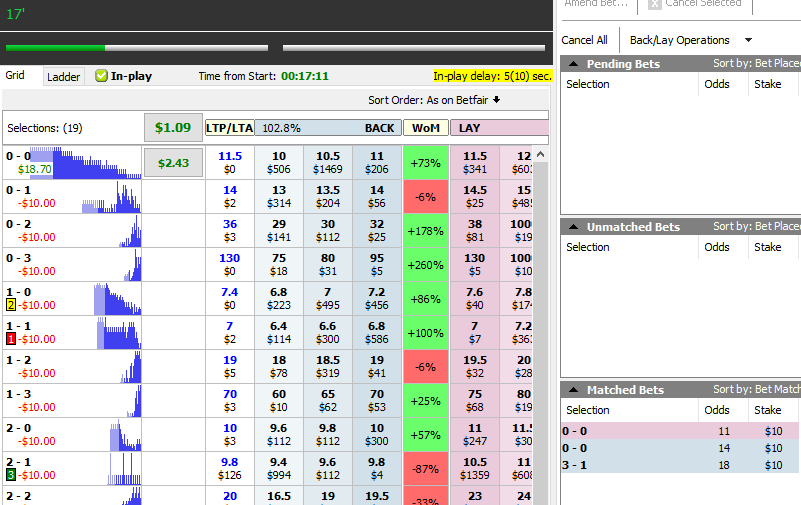Open price chart thumbnail for 1 - 1

coord(119,333)
